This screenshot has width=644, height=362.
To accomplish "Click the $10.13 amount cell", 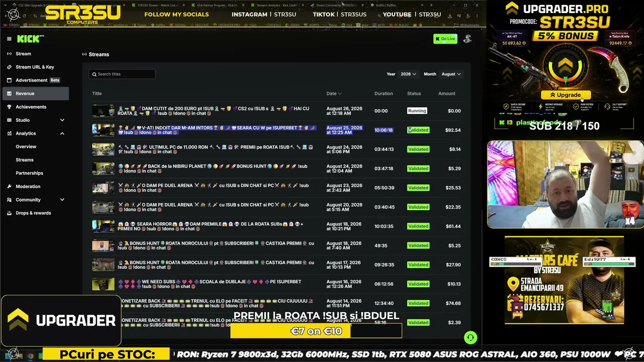I will point(454,284).
